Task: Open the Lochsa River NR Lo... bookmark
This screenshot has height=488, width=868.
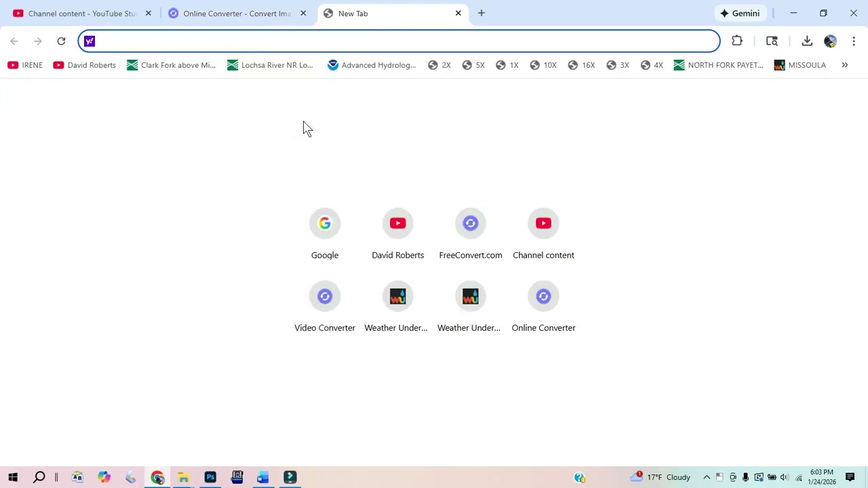Action: (x=271, y=65)
